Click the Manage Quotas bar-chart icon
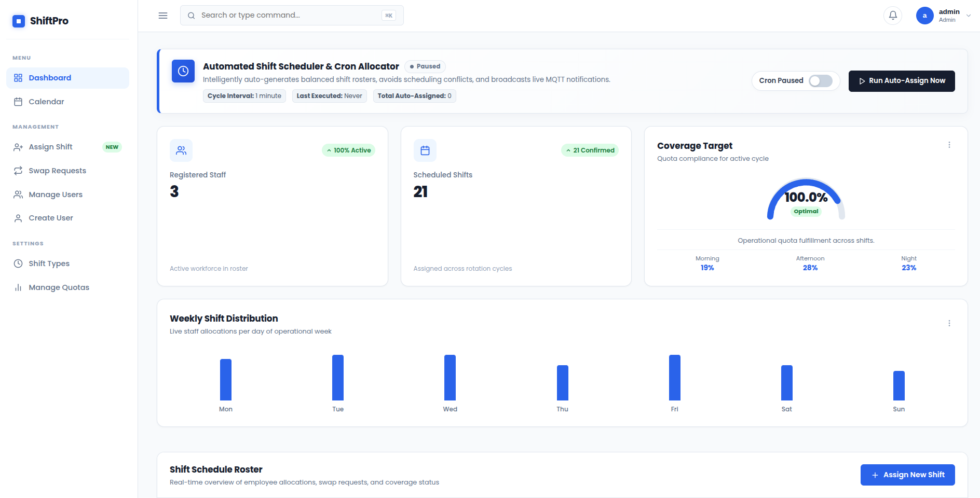Screen dimensions: 980x498 (x=18, y=287)
